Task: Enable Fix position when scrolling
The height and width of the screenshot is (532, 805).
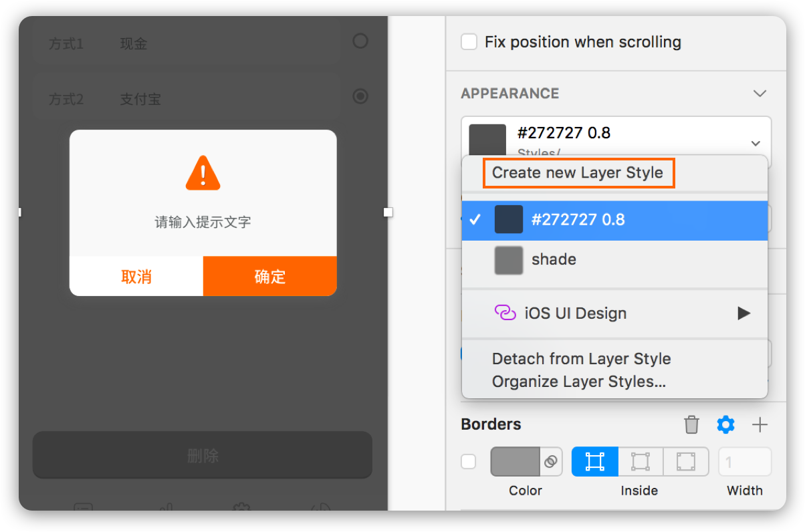Action: tap(469, 42)
